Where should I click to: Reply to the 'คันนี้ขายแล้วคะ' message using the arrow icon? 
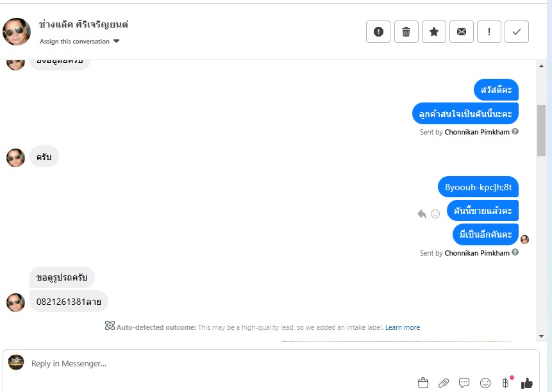[422, 214]
